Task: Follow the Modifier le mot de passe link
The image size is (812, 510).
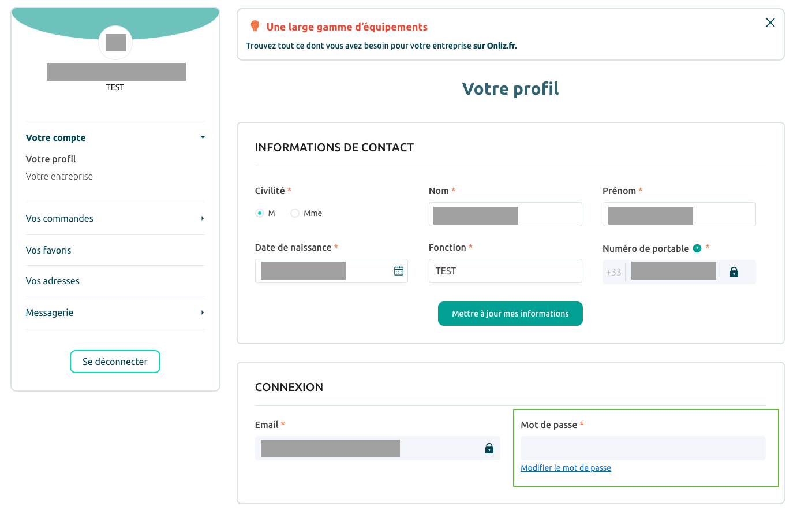Action: pos(566,468)
